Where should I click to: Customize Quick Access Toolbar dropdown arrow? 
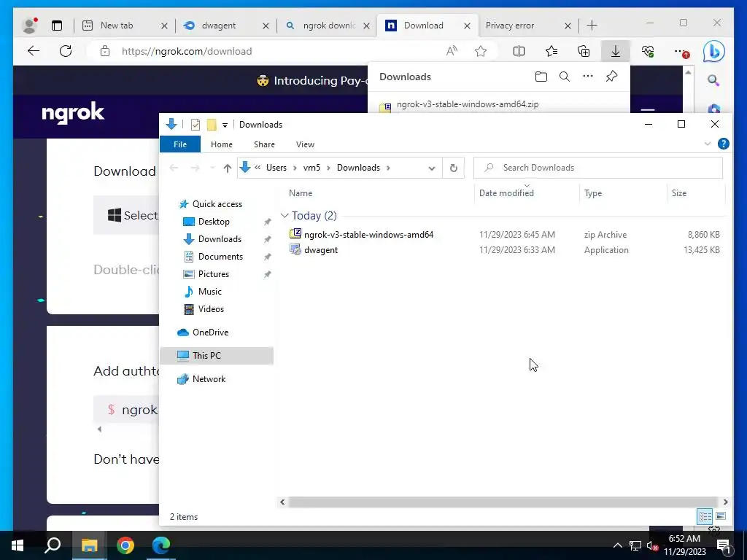point(225,125)
